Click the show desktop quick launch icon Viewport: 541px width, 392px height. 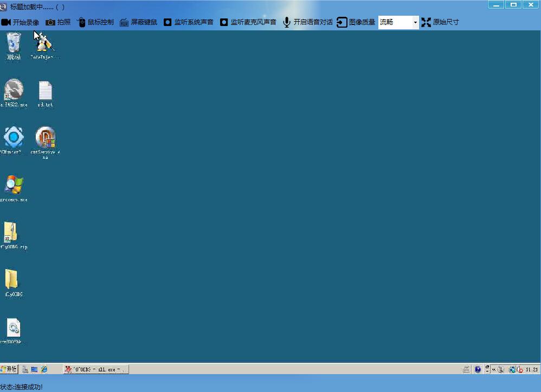(x=34, y=370)
